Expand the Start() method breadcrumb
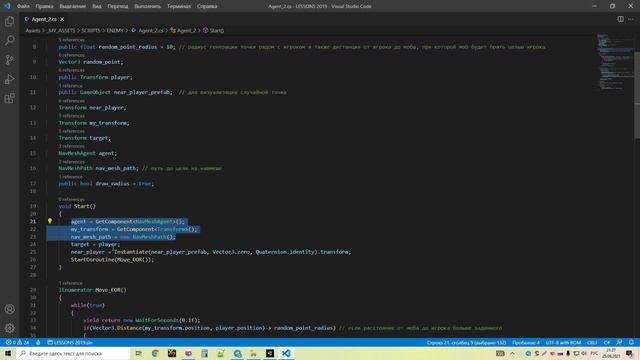Viewport: 640px width, 360px height. [213, 30]
